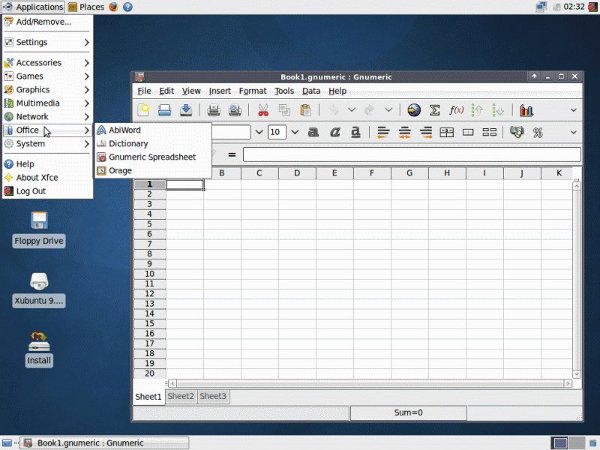600x450 pixels.
Task: Open Help from Applications menu
Action: click(x=47, y=164)
